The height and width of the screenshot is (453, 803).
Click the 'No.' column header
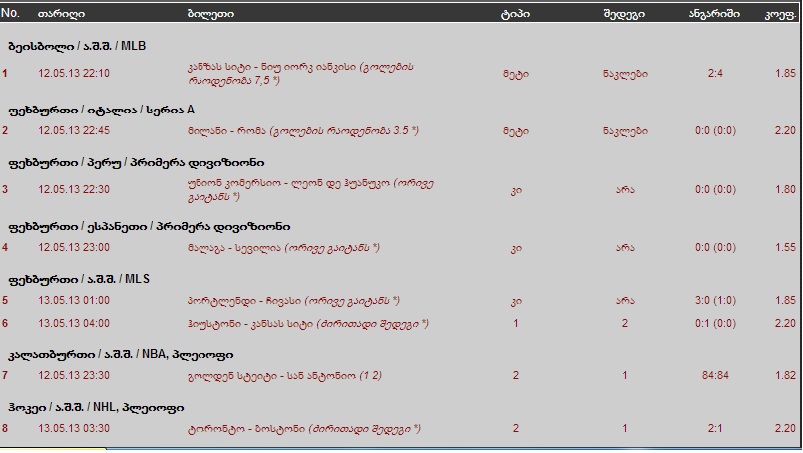point(10,13)
